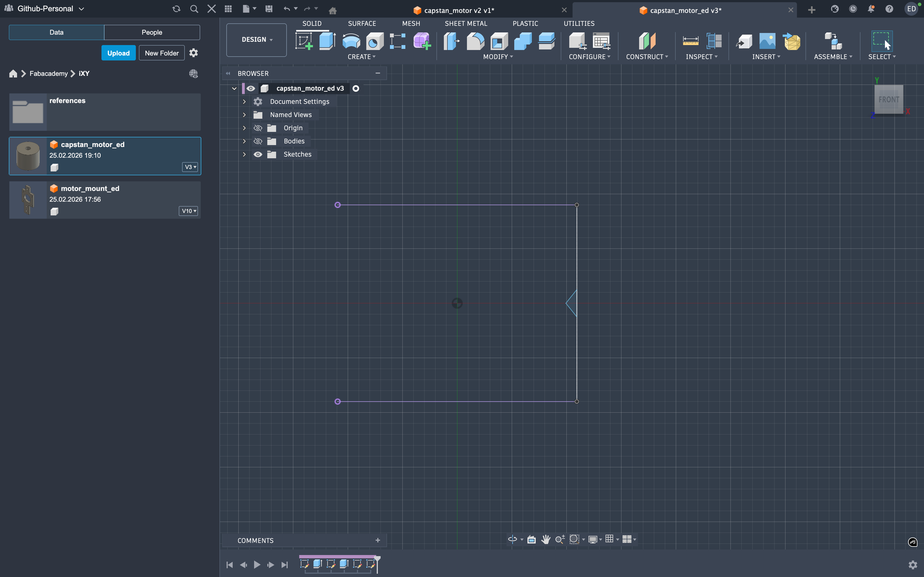Select the Press Pull tool

pos(451,41)
